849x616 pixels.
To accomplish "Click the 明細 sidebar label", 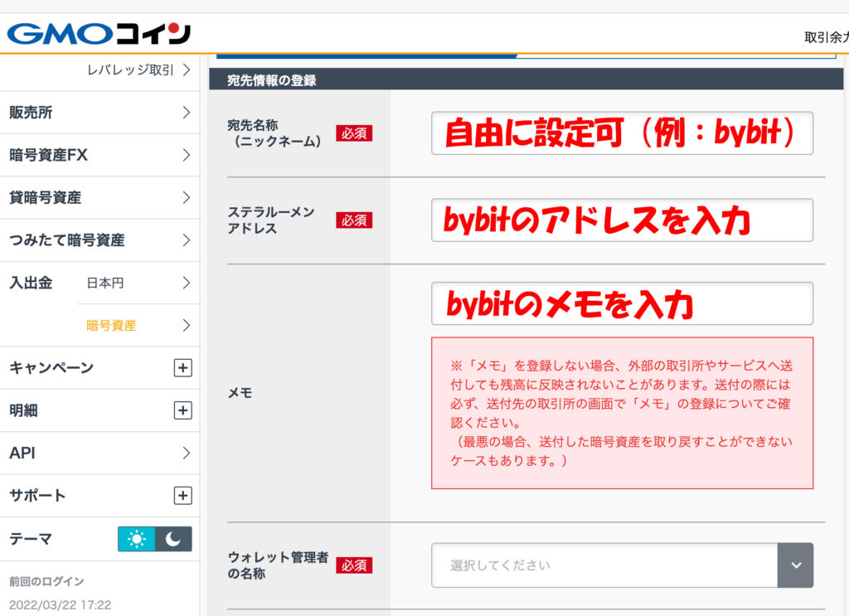I will pos(23,410).
